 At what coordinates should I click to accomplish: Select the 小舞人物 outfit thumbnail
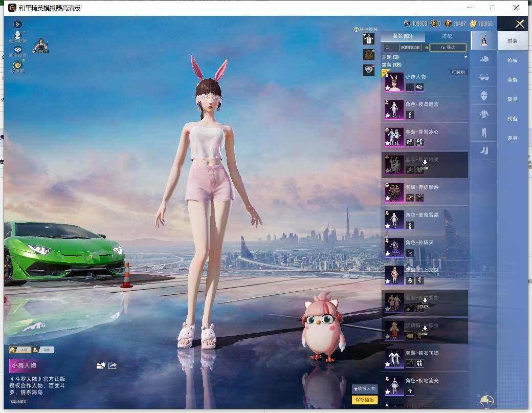[x=394, y=82]
